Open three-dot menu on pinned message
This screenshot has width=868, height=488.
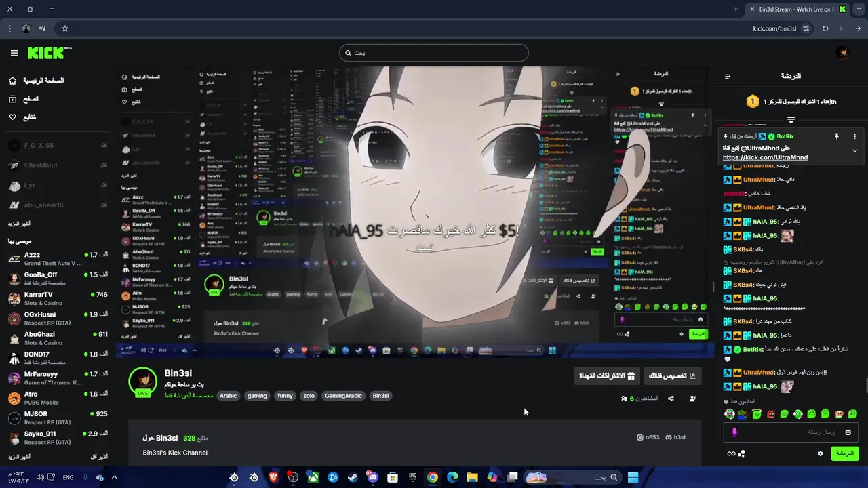click(854, 136)
